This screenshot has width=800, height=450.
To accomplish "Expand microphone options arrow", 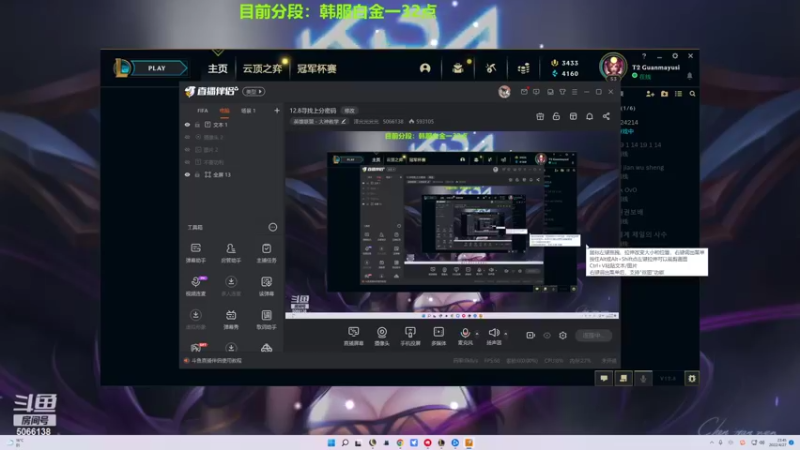I will click(477, 334).
